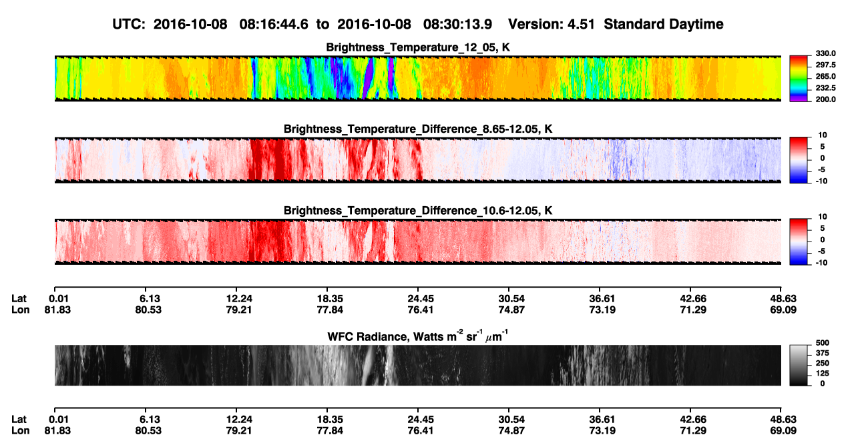This screenshot has height=445, width=868.
Task: Click the WFC Radiance panel title
Action: pyautogui.click(x=418, y=336)
